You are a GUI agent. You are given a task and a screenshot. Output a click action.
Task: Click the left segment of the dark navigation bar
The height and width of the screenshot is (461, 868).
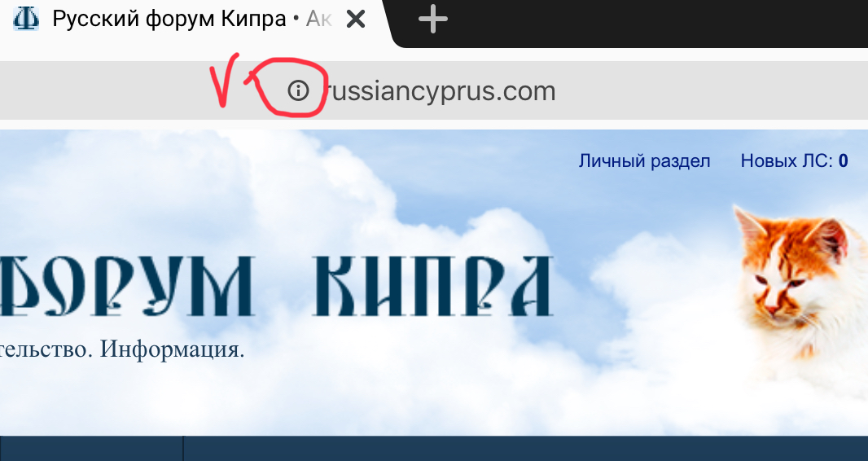91,449
